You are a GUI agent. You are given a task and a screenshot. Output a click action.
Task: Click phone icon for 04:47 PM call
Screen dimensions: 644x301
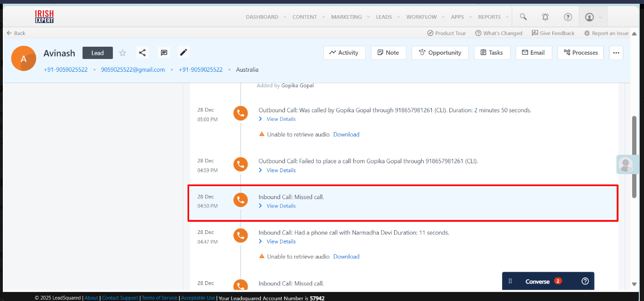click(240, 235)
